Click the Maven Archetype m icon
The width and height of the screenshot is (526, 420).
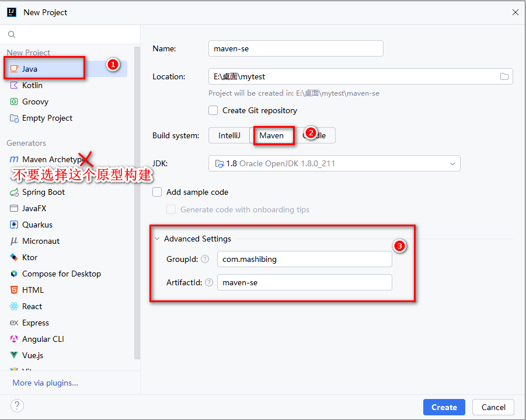14,159
